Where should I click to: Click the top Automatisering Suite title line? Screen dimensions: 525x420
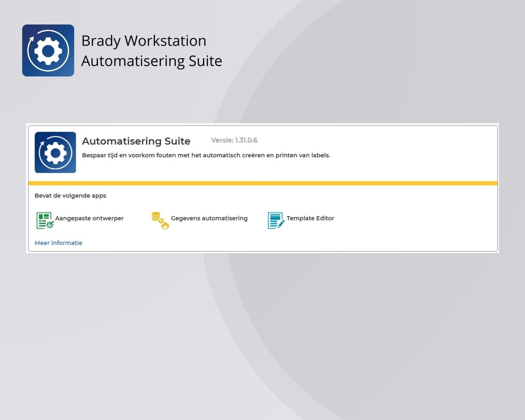click(x=151, y=61)
